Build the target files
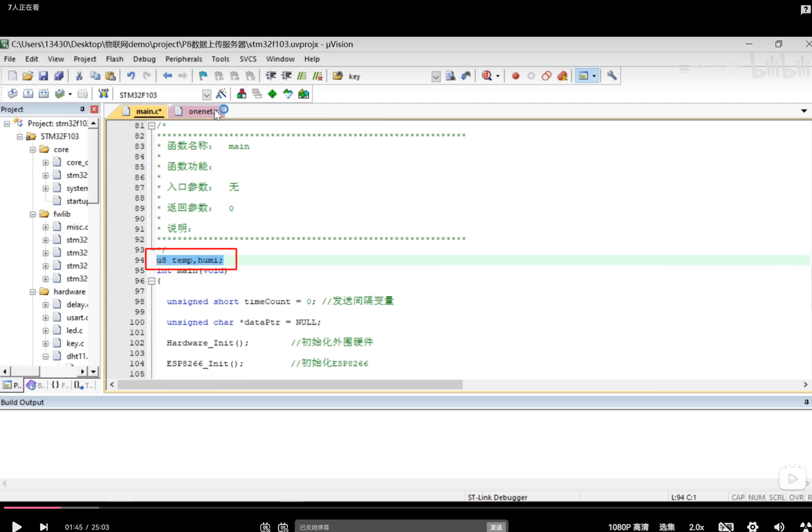This screenshot has width=812, height=532. coord(28,94)
